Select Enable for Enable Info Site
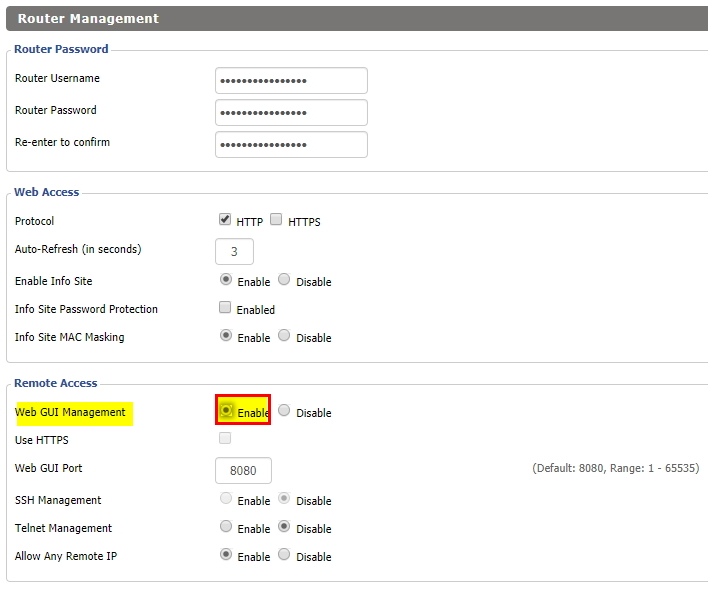Image resolution: width=708 pixels, height=589 pixels. click(226, 280)
